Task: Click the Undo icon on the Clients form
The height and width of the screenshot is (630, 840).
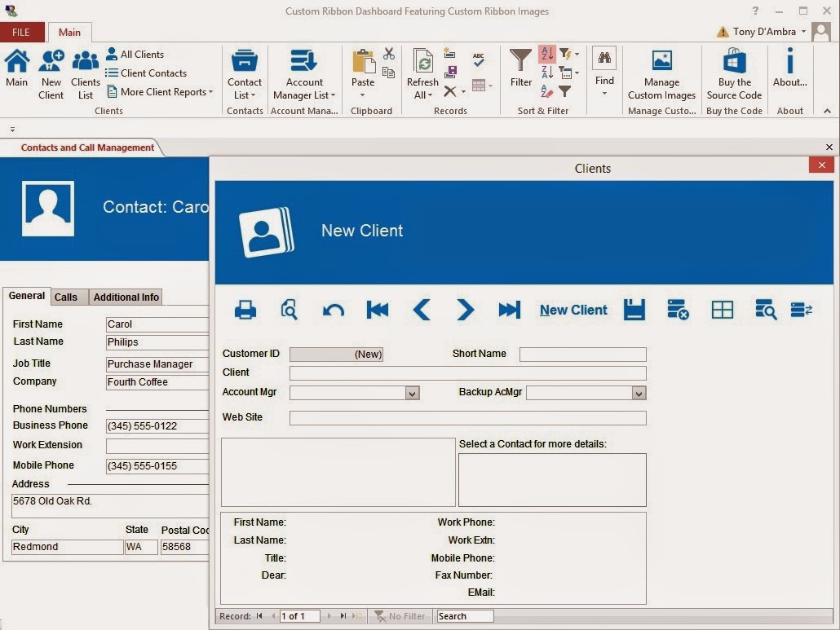Action: (333, 310)
